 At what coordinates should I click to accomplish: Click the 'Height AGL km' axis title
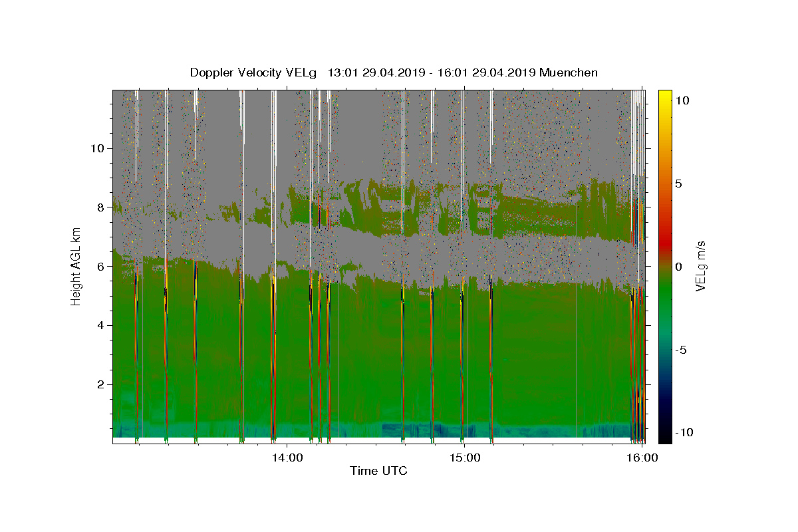[76, 267]
